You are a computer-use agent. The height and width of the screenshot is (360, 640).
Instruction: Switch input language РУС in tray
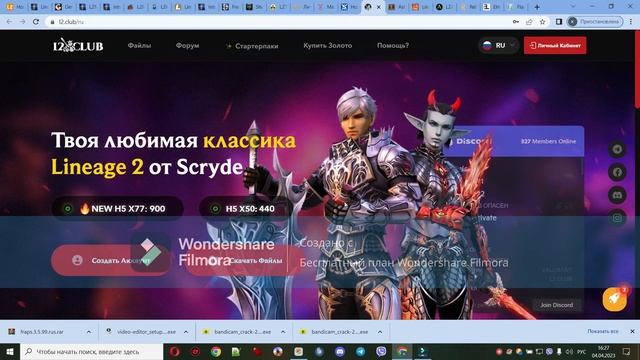tap(582, 351)
